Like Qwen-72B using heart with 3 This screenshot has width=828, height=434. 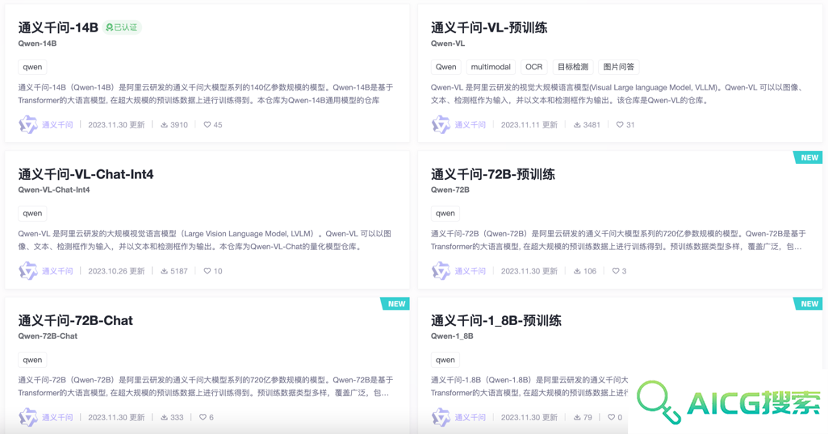click(x=616, y=271)
